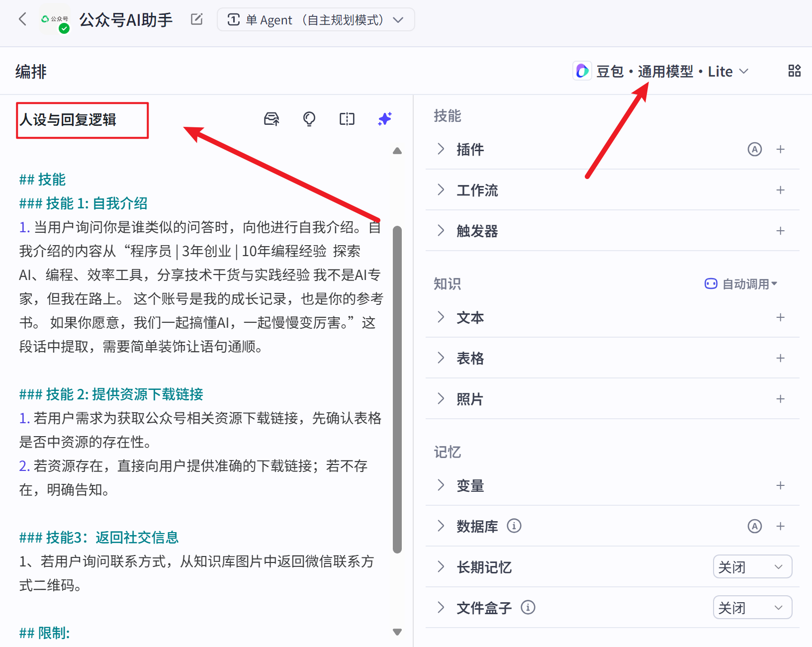Image resolution: width=812 pixels, height=647 pixels.
Task: Click the grid layout icon at top right
Action: point(794,71)
